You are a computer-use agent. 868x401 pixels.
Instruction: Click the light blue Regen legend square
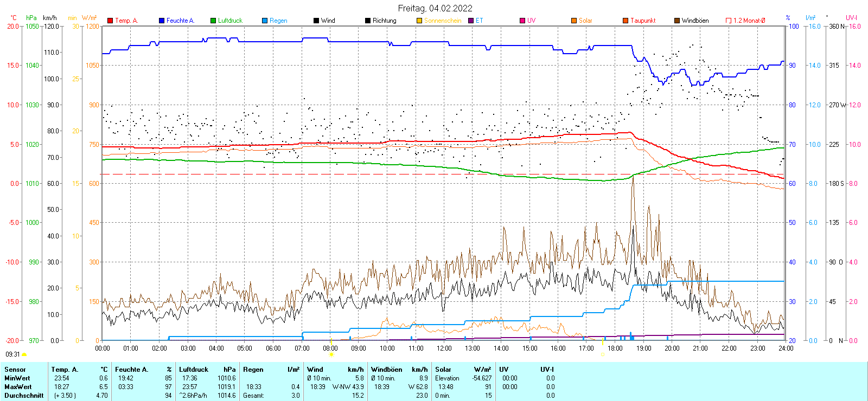point(265,21)
